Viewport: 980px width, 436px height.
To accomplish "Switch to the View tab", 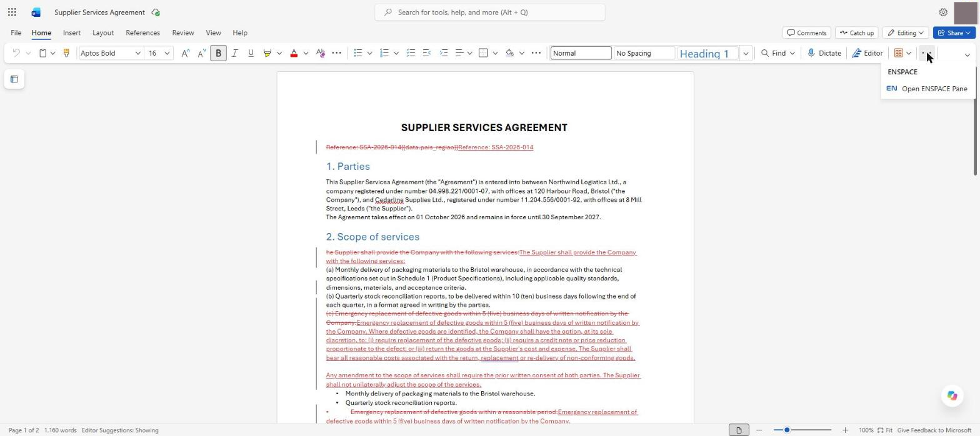I will click(213, 32).
